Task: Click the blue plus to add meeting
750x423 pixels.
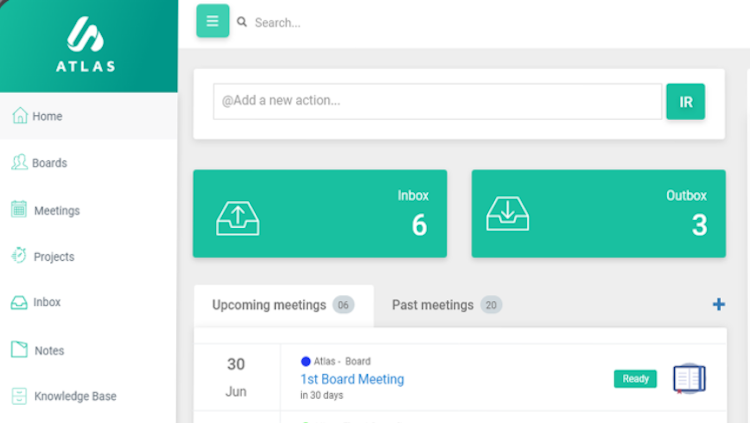Action: coord(718,304)
